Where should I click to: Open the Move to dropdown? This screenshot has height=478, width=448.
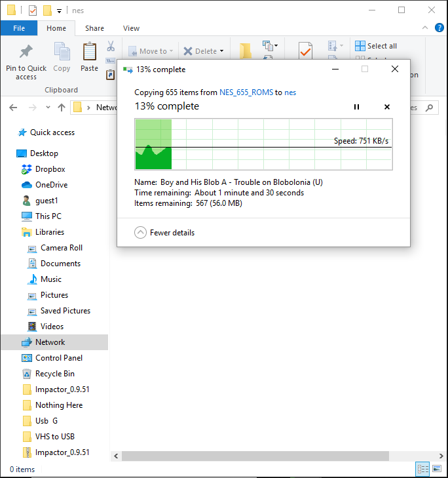[x=151, y=51]
